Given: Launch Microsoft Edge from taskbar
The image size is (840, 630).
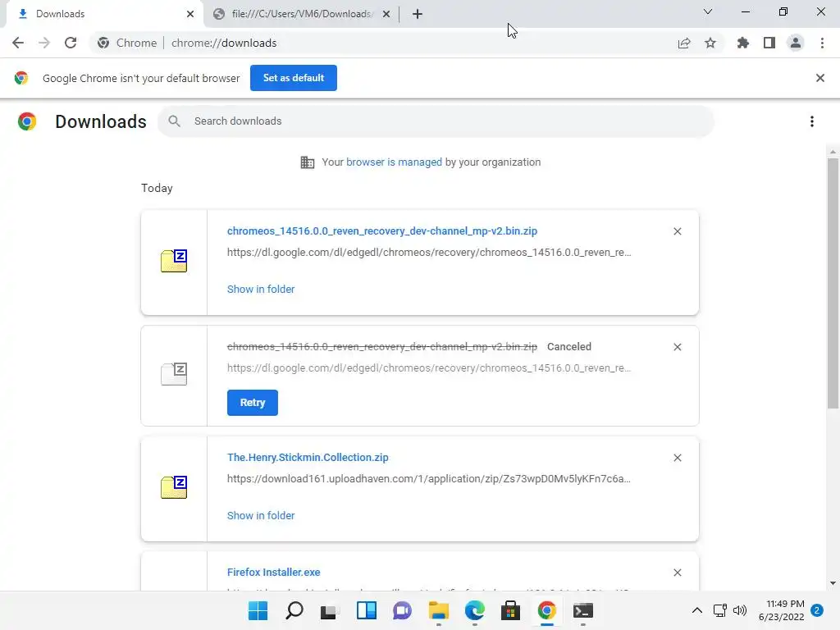Looking at the screenshot, I should pos(475,610).
